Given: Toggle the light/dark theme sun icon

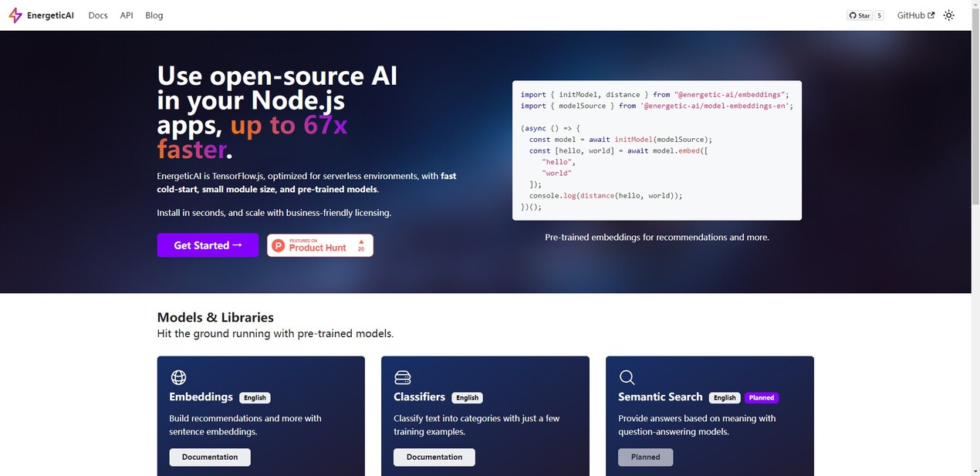Looking at the screenshot, I should pos(949,15).
